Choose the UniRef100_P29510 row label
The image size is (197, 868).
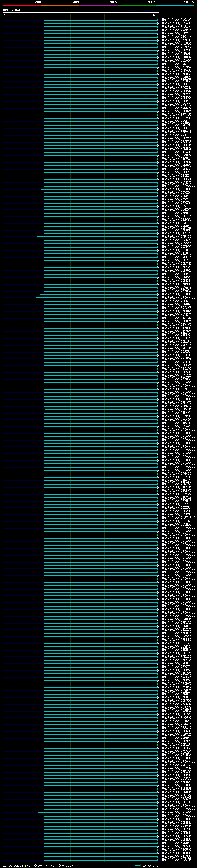pyautogui.click(x=177, y=159)
